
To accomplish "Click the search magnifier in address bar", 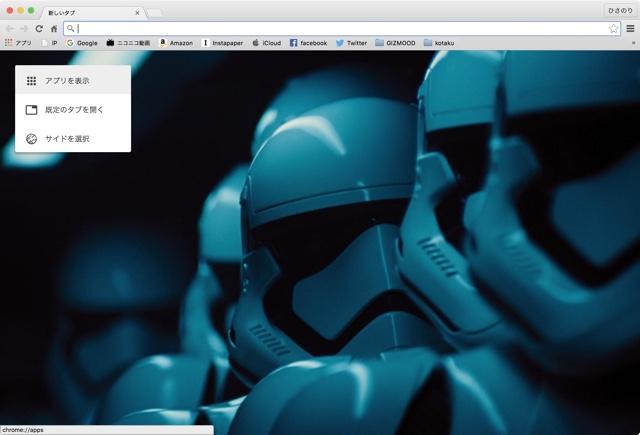I will tap(71, 29).
